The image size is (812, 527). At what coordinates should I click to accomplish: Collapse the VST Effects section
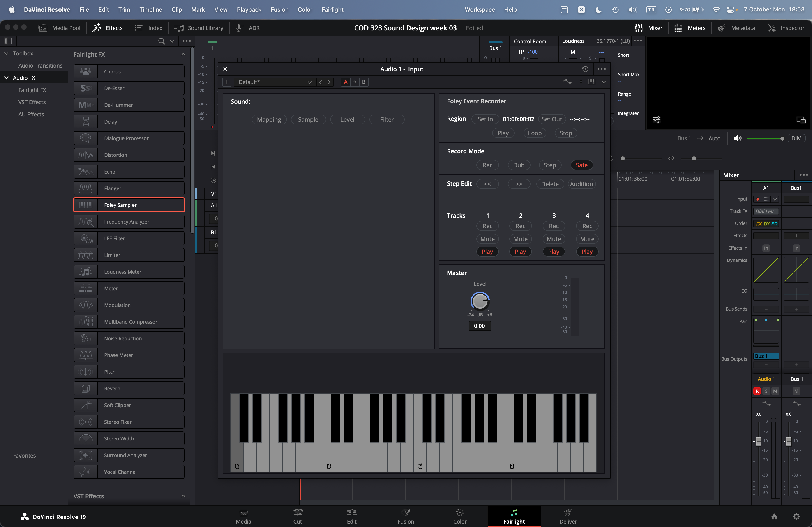coord(183,496)
